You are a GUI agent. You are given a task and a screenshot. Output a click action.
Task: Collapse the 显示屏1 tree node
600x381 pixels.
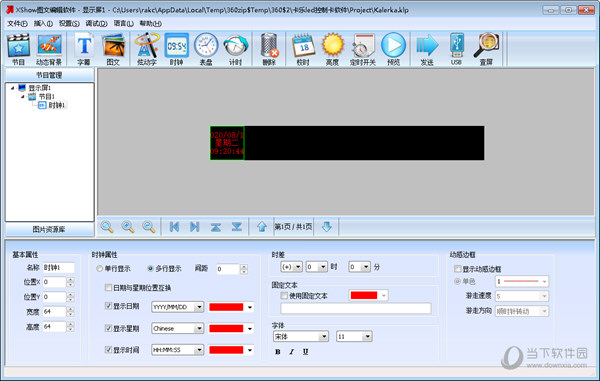coord(13,88)
